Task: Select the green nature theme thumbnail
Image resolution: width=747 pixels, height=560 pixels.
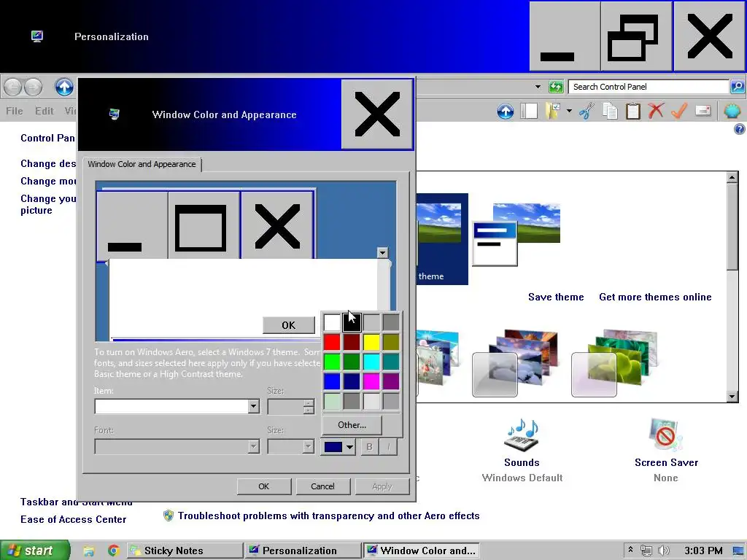Action: click(614, 363)
